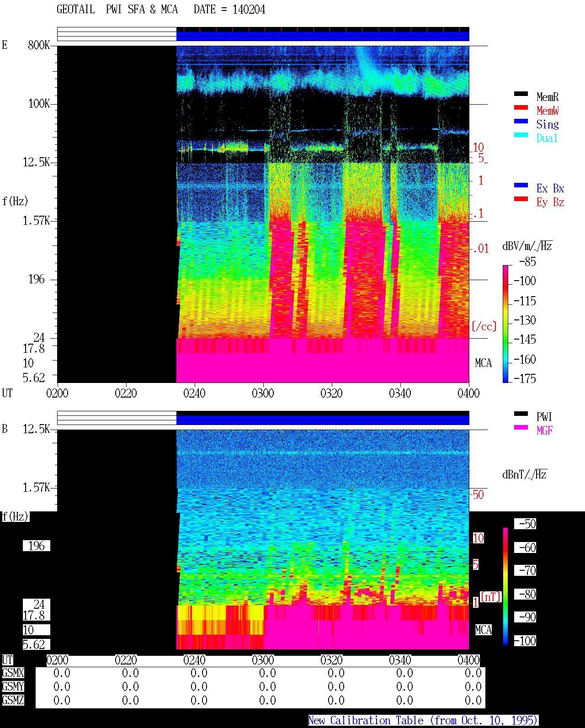Image resolution: width=585 pixels, height=728 pixels.
Task: Click the 800K frequency label on the E axis
Action: click(x=39, y=45)
